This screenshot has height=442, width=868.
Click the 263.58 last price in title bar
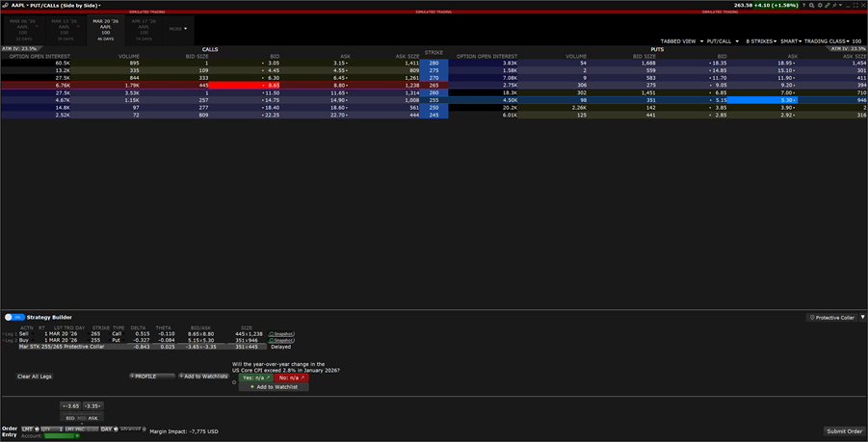[743, 5]
